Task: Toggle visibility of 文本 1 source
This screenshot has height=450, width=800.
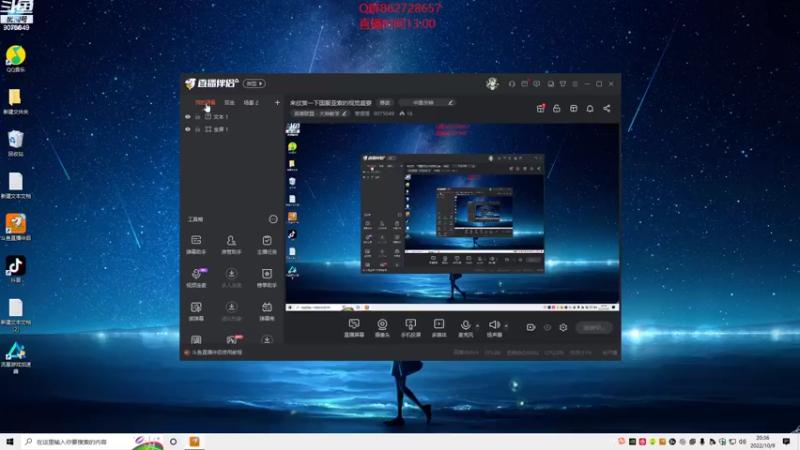Action: pos(188,117)
